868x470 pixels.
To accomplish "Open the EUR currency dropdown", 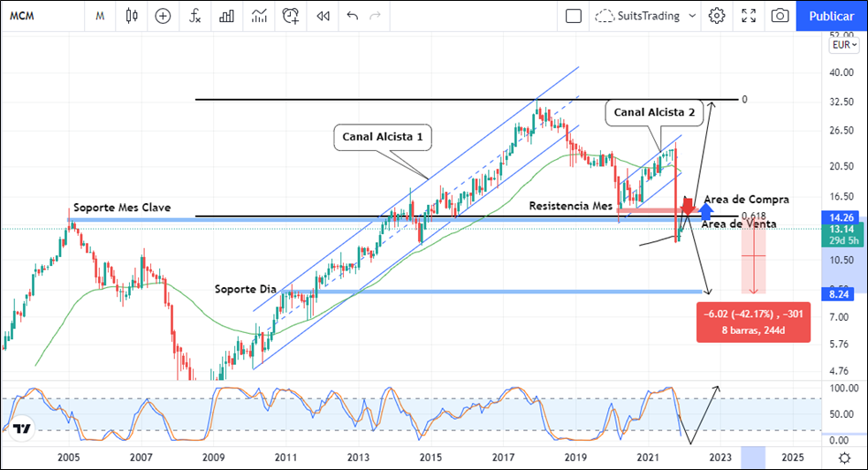I will click(x=844, y=44).
